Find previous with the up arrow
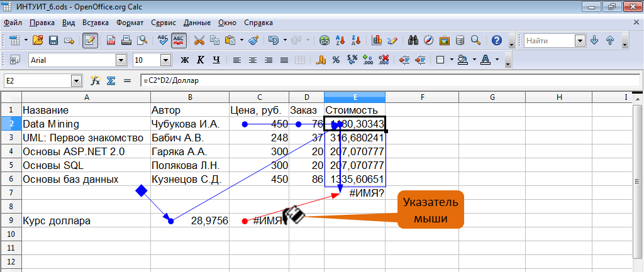Viewport: 644px width, 272px height. pyautogui.click(x=610, y=40)
